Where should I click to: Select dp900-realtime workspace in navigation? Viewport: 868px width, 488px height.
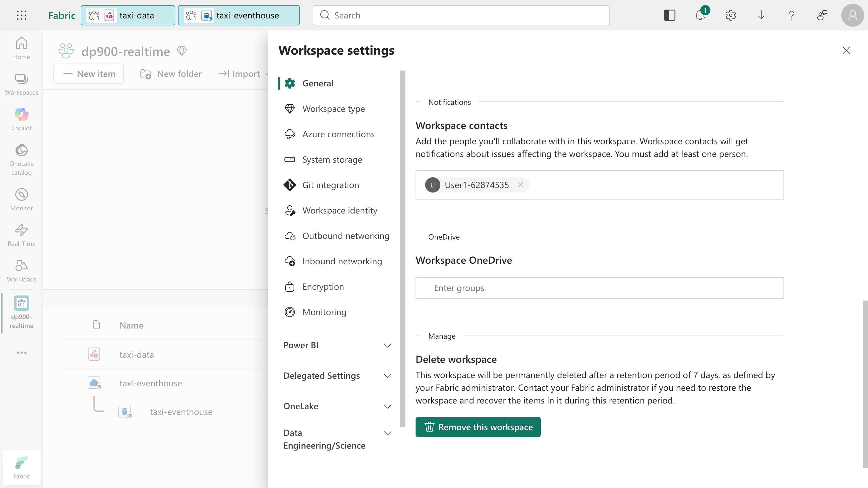coord(22,312)
